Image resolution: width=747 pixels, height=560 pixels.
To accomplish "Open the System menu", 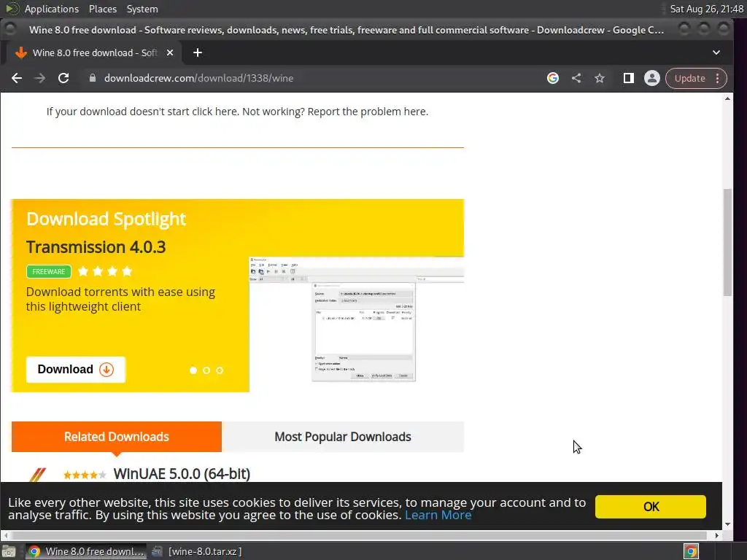I will [x=142, y=9].
